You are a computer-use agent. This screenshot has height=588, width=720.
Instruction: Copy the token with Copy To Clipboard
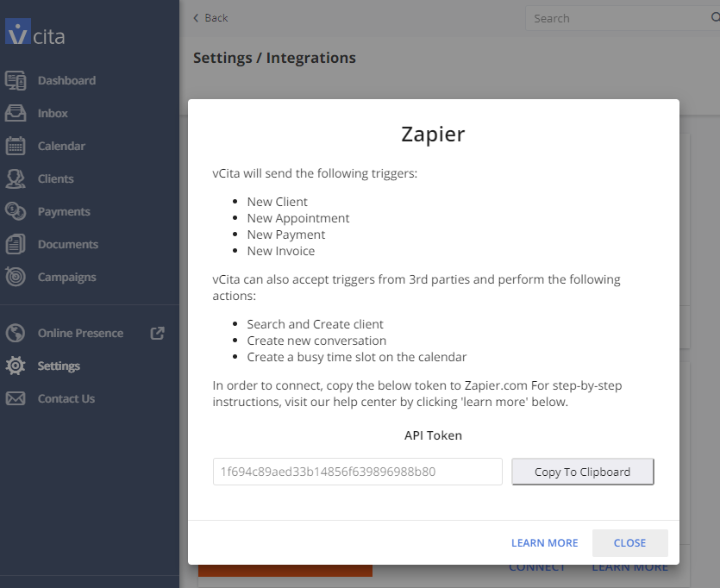pyautogui.click(x=582, y=472)
